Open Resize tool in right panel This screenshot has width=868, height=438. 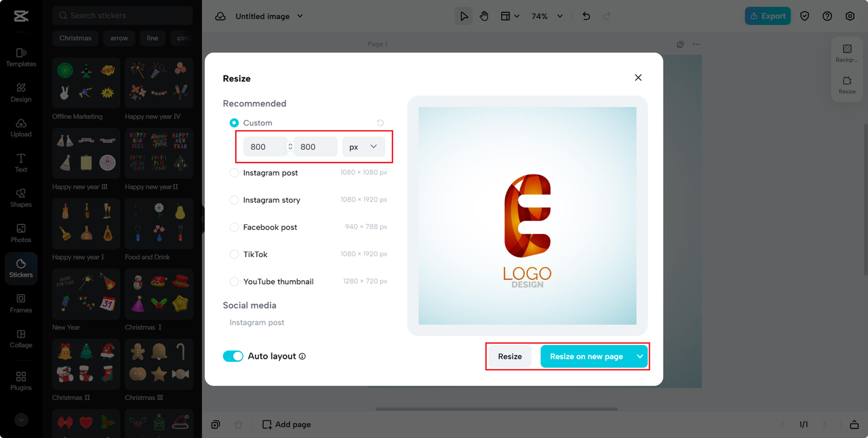pos(847,85)
